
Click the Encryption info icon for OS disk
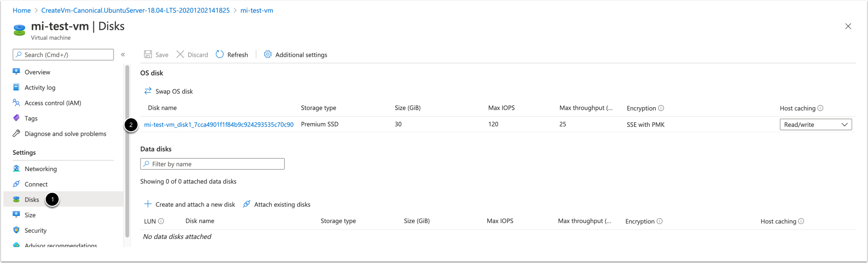point(661,108)
